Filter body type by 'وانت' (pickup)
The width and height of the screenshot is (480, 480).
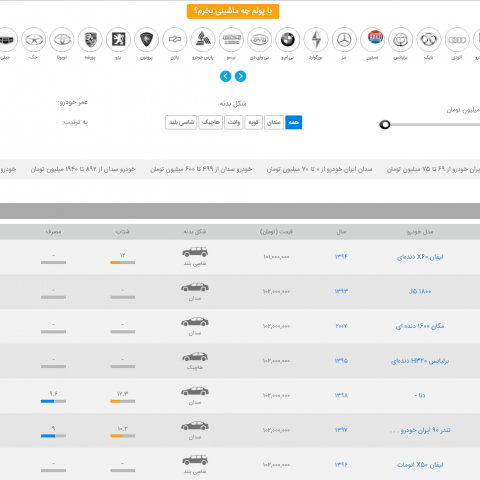click(x=234, y=122)
